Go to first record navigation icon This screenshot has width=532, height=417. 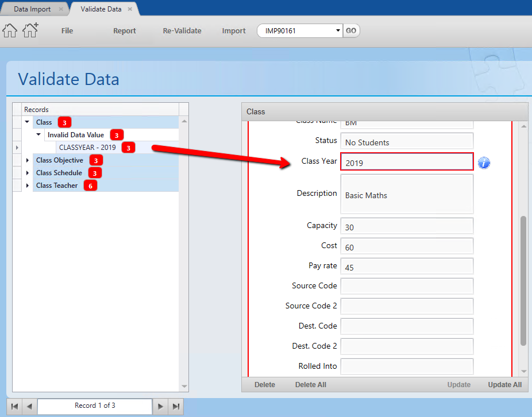click(x=14, y=406)
